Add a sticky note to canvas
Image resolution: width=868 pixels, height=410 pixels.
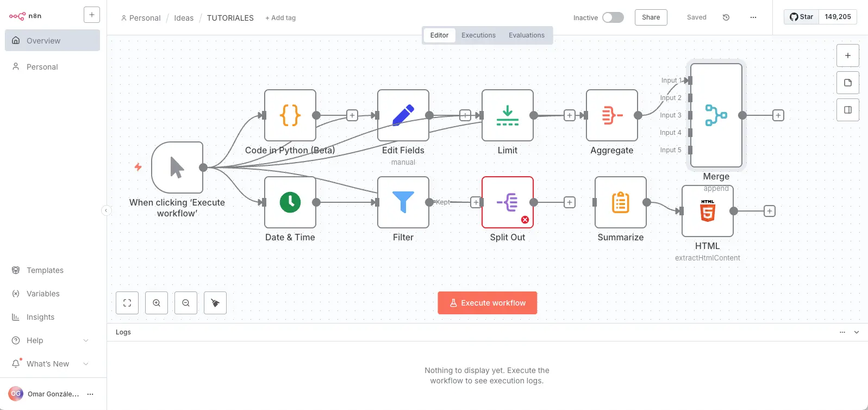click(847, 83)
